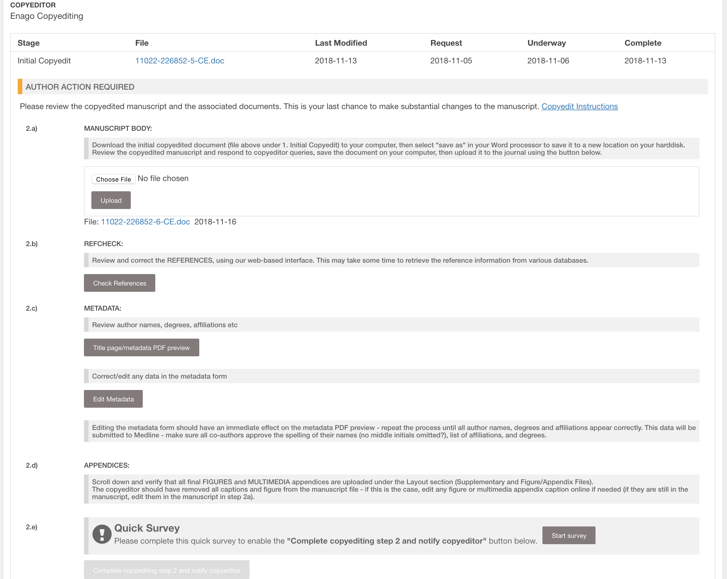This screenshot has height=579, width=728.
Task: Click the Last Modified column header
Action: pyautogui.click(x=341, y=43)
